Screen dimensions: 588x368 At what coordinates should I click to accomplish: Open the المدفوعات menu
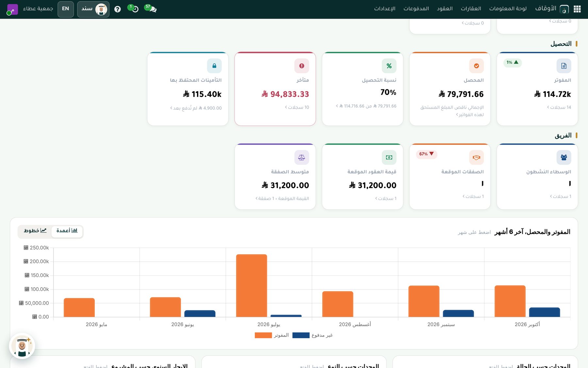(x=416, y=9)
